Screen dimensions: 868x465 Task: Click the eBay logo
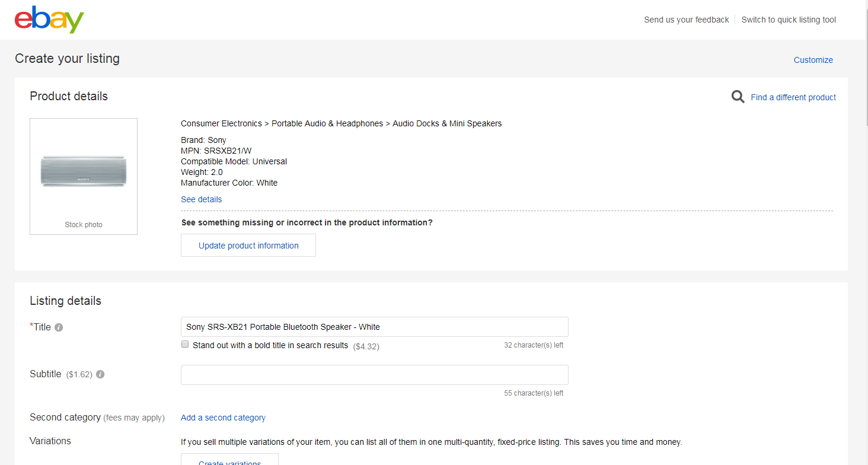(49, 20)
